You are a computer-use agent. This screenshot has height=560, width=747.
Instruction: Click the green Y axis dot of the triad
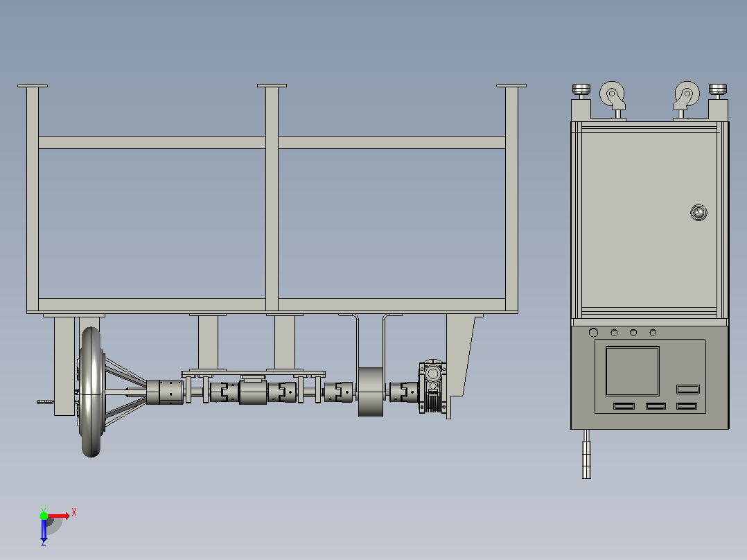pos(44,516)
